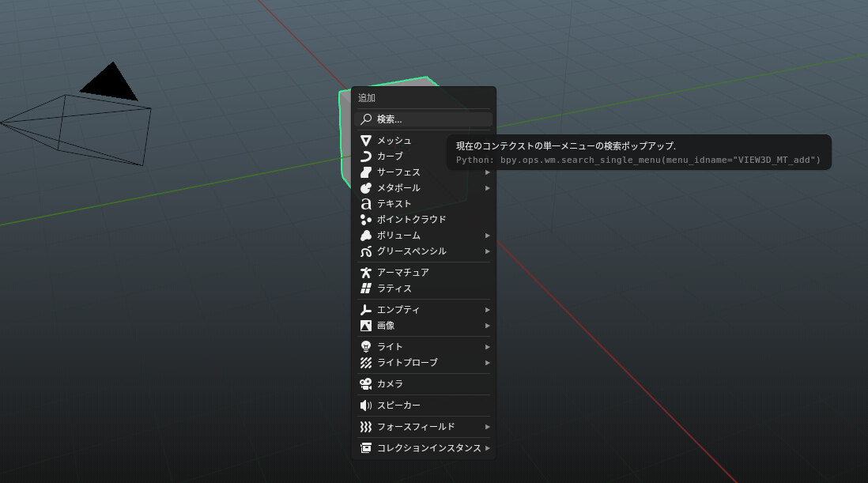Screen dimensions: 868x483
Task: Open the 画像 menu entry
Action: [386, 326]
